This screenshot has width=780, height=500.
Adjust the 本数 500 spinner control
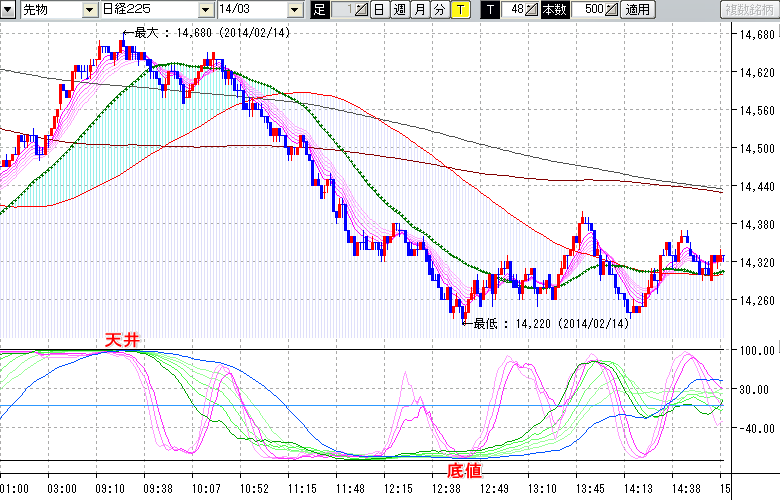pyautogui.click(x=612, y=10)
